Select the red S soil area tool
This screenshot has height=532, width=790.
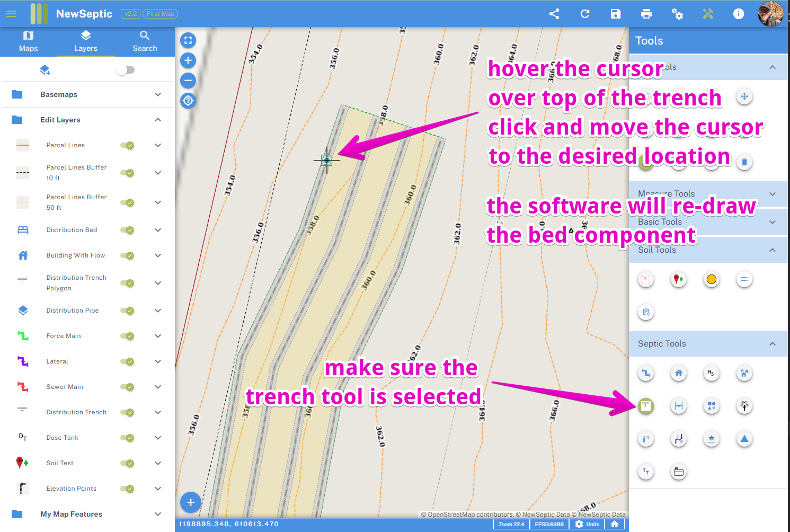click(x=646, y=279)
